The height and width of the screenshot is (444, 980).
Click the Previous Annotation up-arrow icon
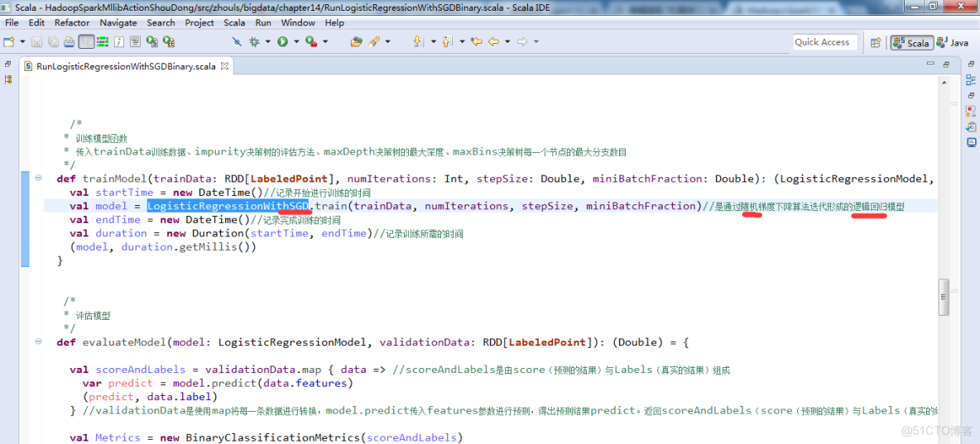tap(448, 42)
